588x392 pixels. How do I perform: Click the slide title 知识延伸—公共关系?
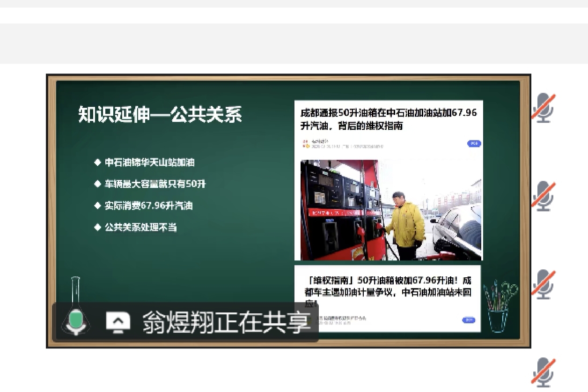click(x=160, y=115)
